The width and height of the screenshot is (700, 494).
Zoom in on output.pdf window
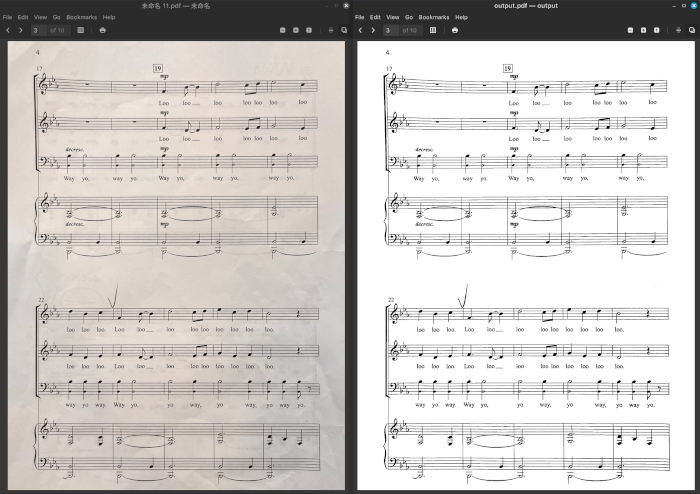point(643,30)
